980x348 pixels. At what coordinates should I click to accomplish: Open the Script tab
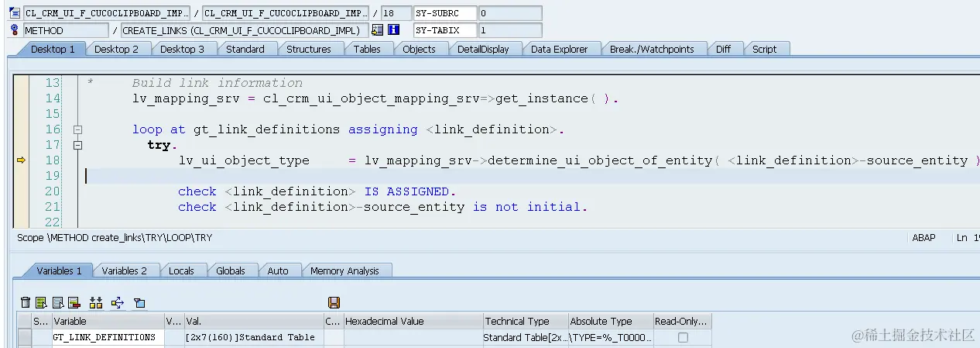pos(764,49)
